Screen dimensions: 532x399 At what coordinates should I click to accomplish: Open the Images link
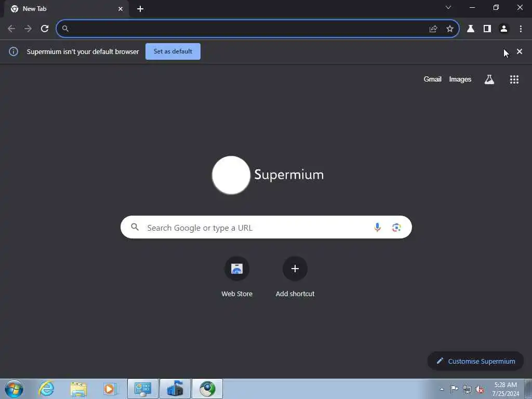[x=460, y=79]
